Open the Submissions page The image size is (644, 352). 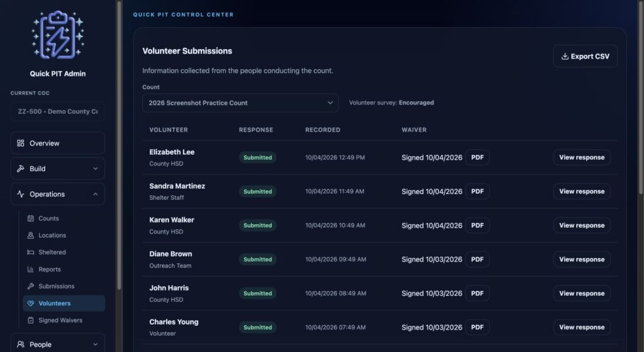64,287
